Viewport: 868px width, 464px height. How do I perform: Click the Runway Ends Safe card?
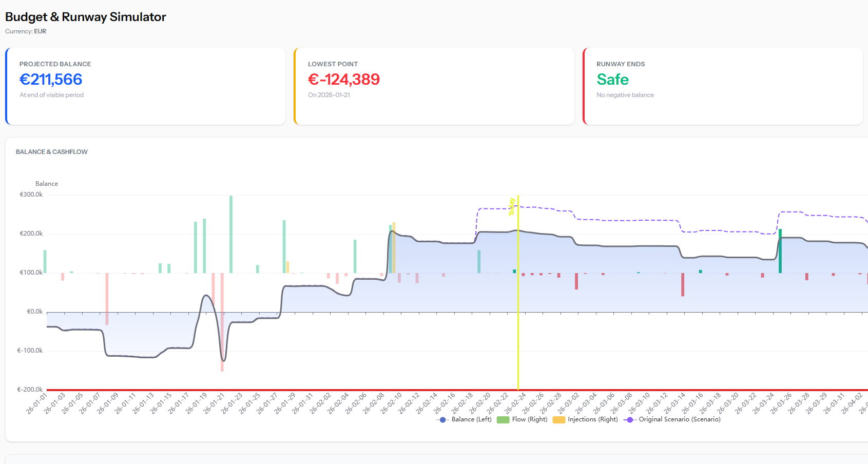click(x=723, y=86)
